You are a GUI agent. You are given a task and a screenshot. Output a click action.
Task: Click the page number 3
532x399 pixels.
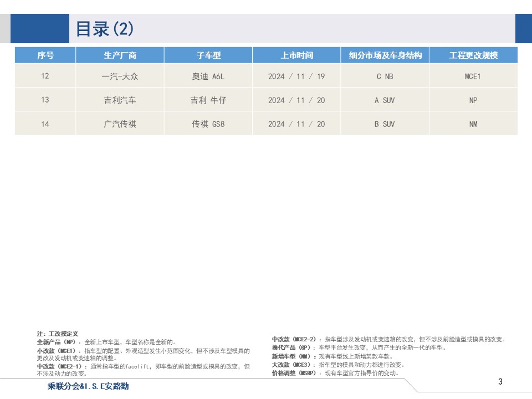[x=500, y=382]
